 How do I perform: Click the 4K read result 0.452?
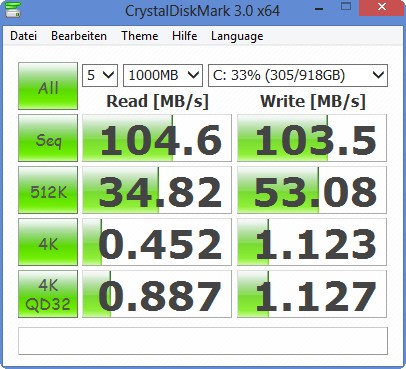[157, 242]
